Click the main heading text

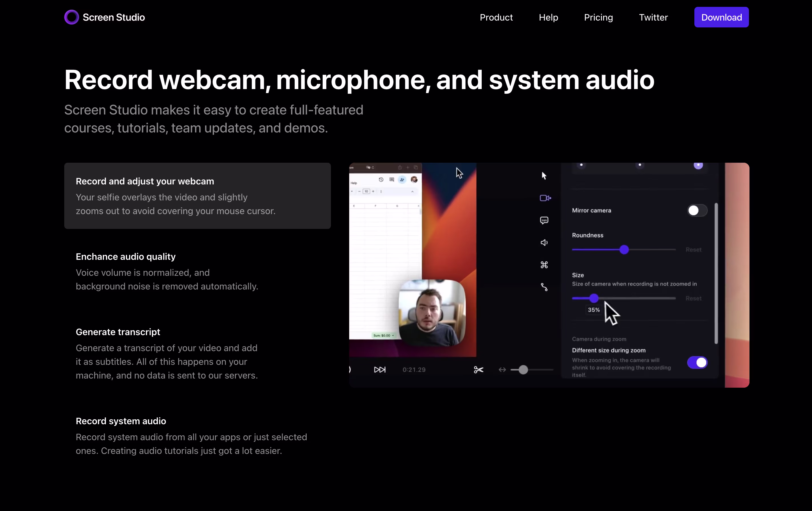[x=359, y=80]
